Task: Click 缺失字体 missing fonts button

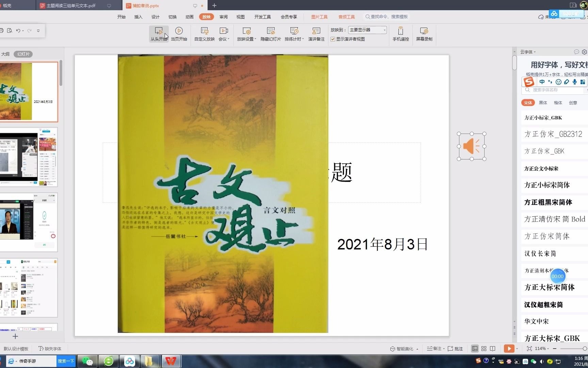Action: tap(50, 349)
